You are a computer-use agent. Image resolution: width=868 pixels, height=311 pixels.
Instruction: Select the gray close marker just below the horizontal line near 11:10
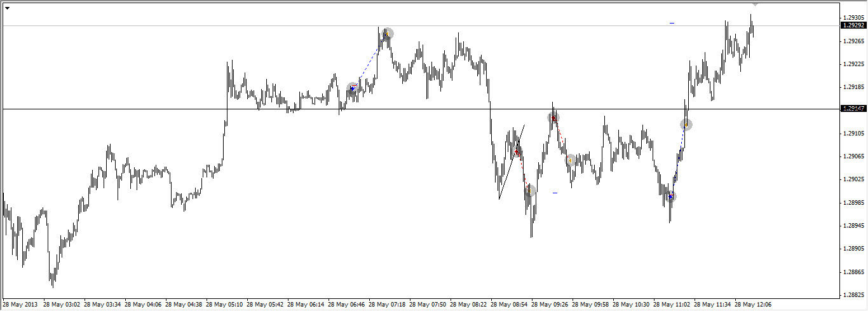[x=686, y=125]
